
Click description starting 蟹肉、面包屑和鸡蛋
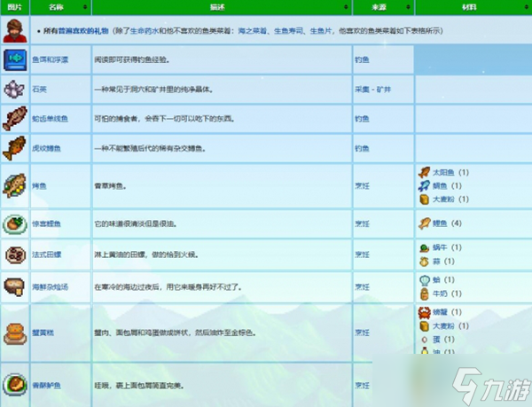[x=176, y=333]
